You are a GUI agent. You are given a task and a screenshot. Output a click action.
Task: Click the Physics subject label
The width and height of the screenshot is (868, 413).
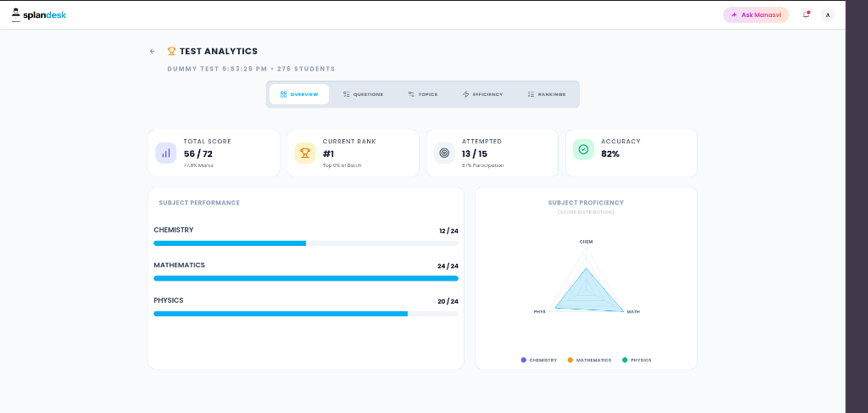pyautogui.click(x=169, y=300)
